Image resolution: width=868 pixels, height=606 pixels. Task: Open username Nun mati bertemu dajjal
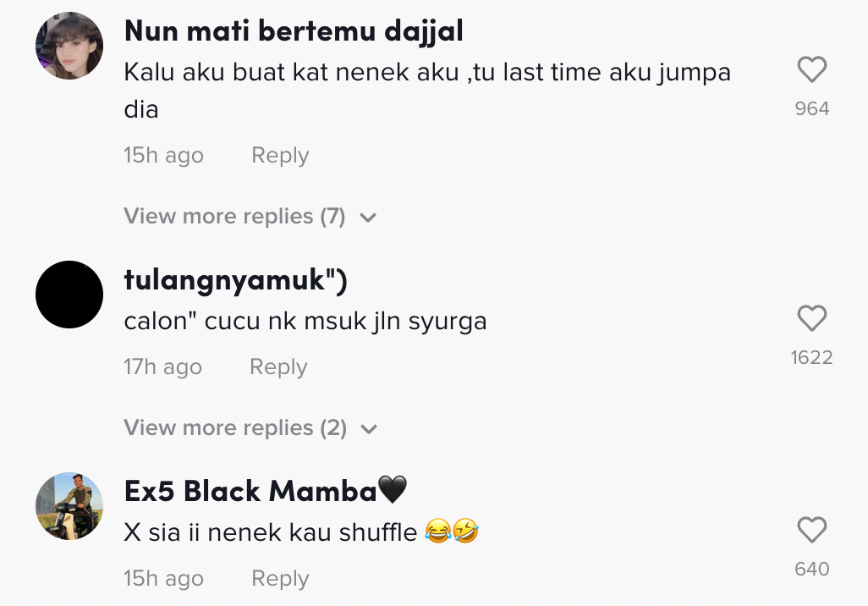294,30
